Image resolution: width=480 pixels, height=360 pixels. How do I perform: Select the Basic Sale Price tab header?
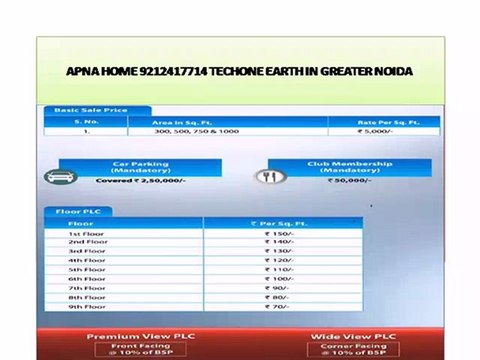tap(97, 110)
